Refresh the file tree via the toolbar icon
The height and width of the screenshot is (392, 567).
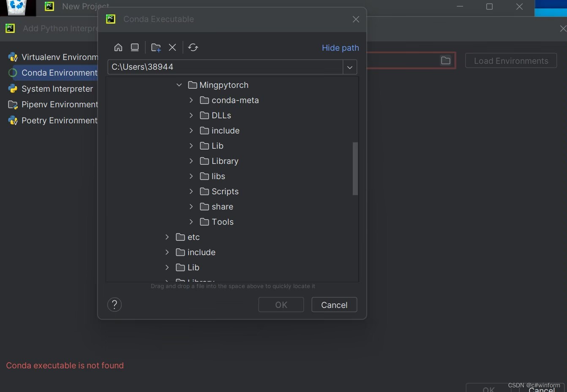coord(193,47)
